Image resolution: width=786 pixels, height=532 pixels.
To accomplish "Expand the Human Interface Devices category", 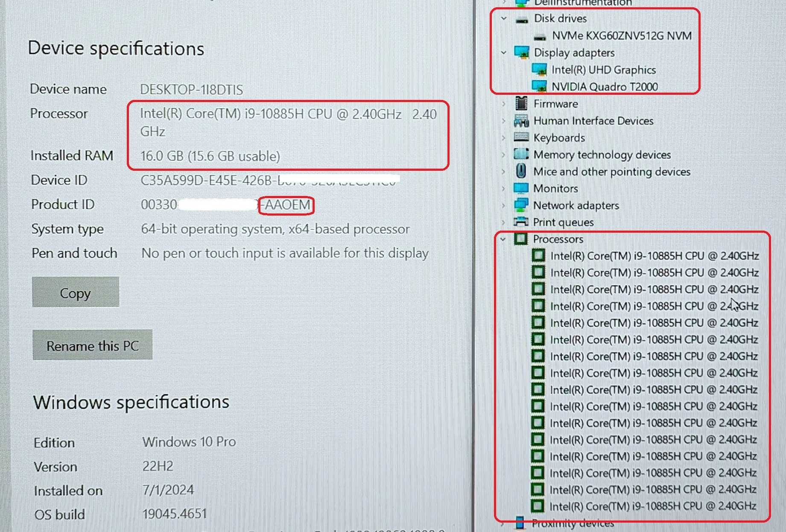I will point(503,121).
